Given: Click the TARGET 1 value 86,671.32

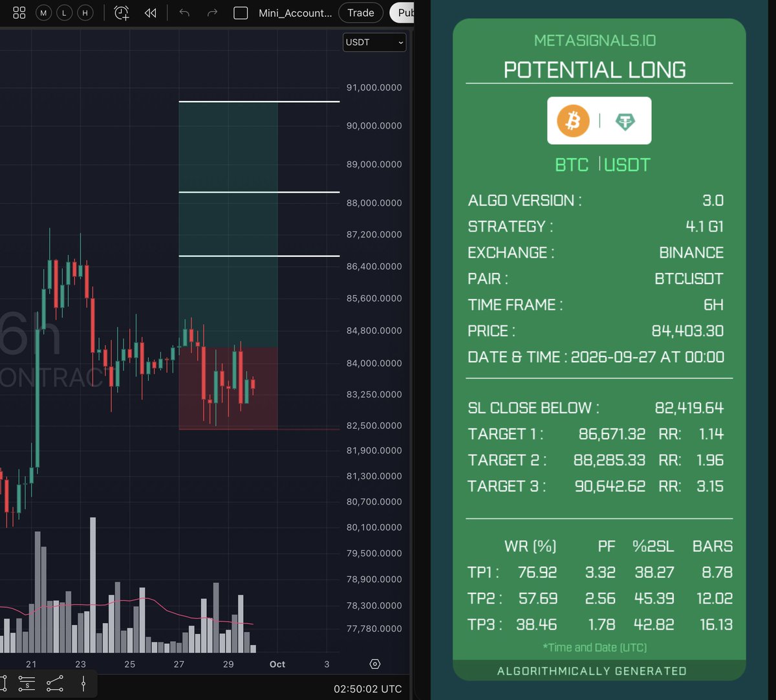Looking at the screenshot, I should click(612, 434).
